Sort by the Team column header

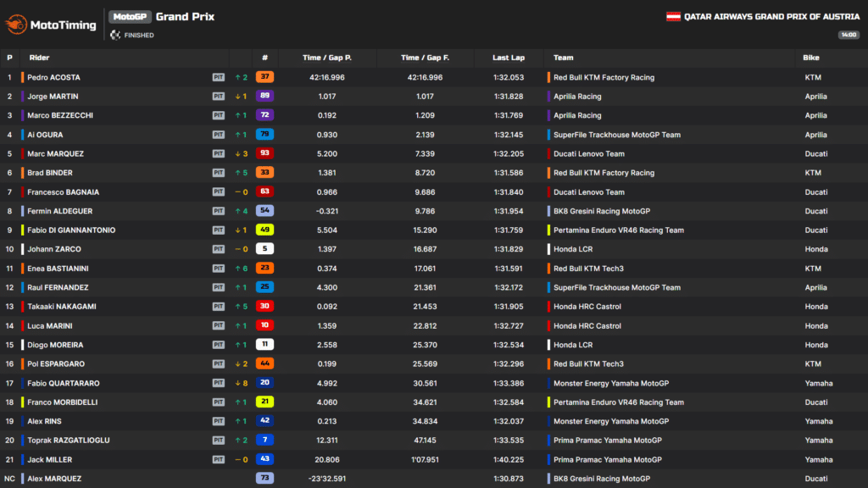click(x=564, y=58)
